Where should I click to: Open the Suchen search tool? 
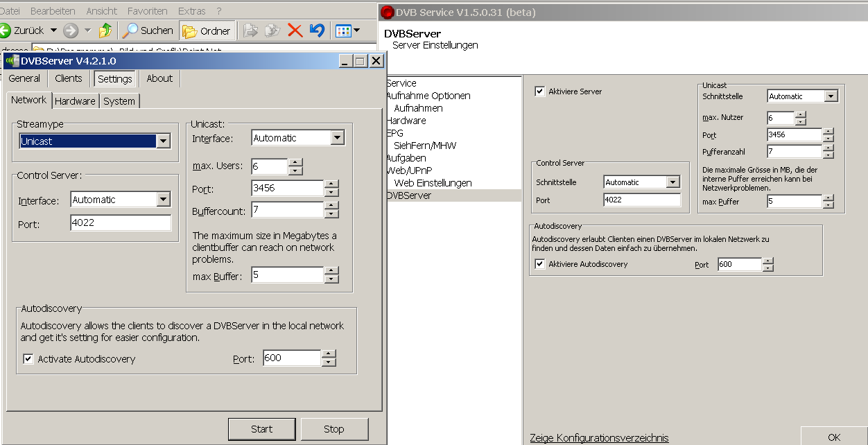coord(148,30)
